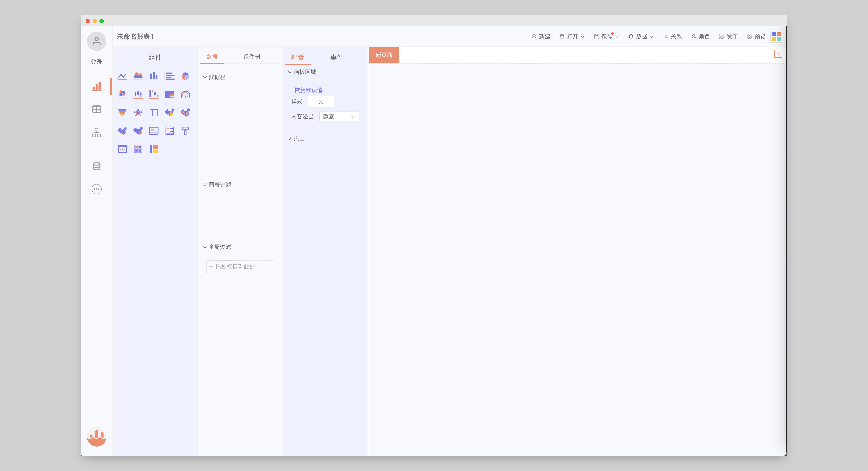Viewport: 868px width, 471px height.
Task: Click the 新建 button
Action: click(x=541, y=36)
